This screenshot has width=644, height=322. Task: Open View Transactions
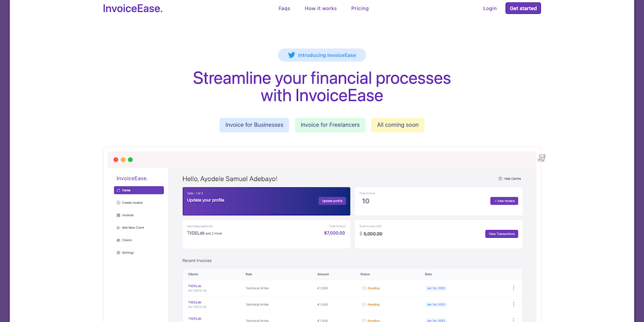coord(501,234)
